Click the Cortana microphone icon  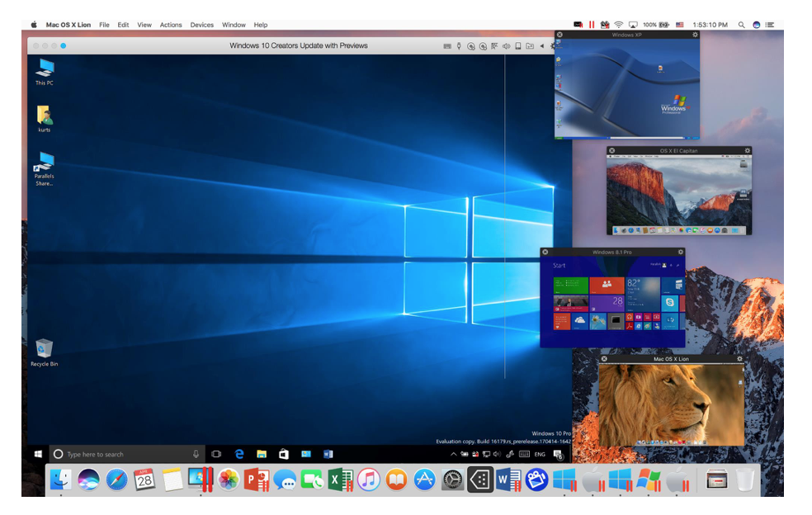(x=196, y=454)
